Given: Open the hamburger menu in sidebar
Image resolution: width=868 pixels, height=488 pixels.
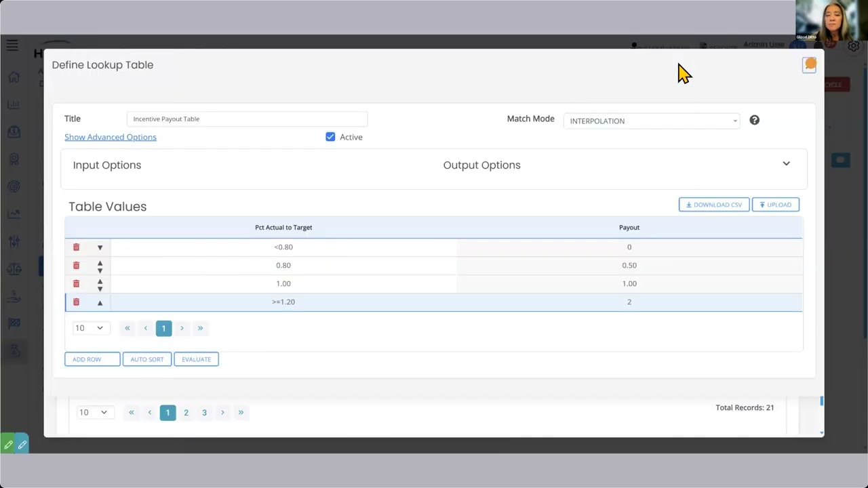Looking at the screenshot, I should [x=12, y=45].
